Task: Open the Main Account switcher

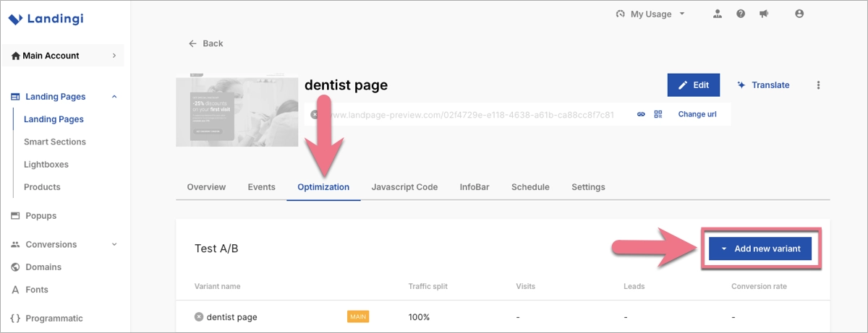Action: click(x=64, y=56)
